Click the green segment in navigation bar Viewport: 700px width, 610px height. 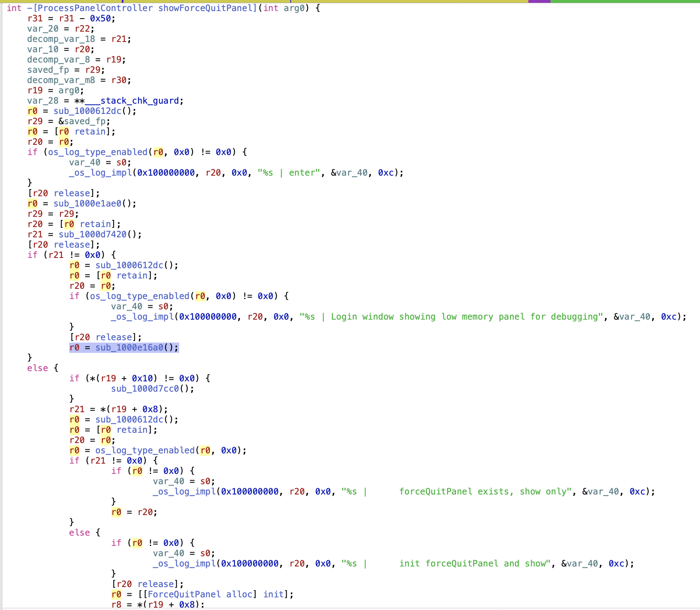[x=625, y=1]
